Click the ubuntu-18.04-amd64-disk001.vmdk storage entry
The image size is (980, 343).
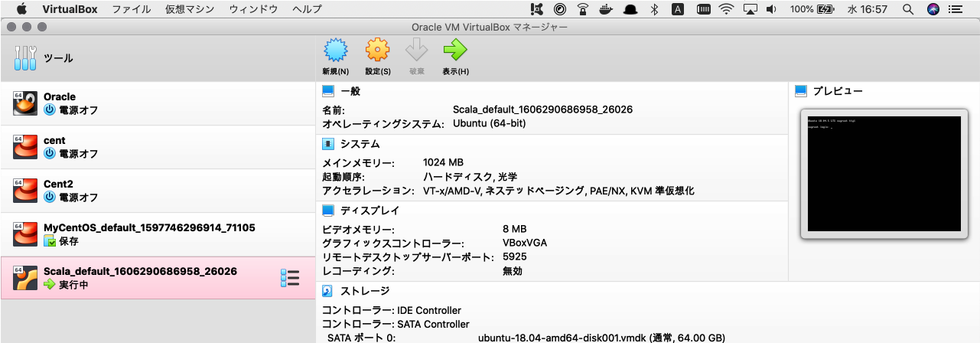point(600,337)
